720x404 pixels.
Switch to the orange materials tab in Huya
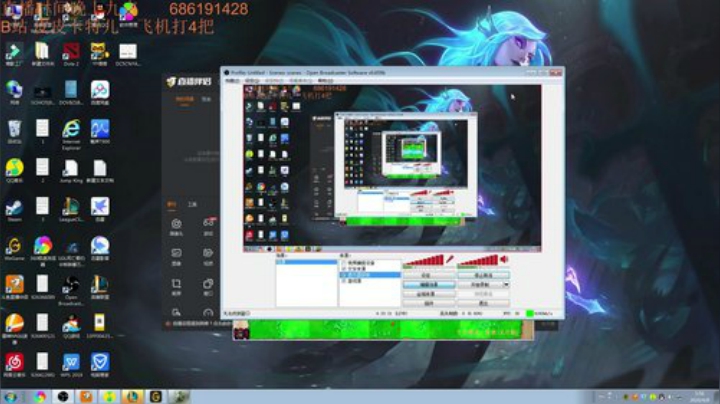click(171, 204)
